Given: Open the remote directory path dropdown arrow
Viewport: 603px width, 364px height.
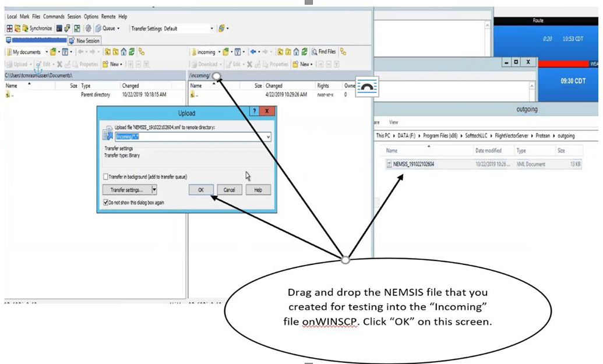Looking at the screenshot, I should [x=268, y=137].
